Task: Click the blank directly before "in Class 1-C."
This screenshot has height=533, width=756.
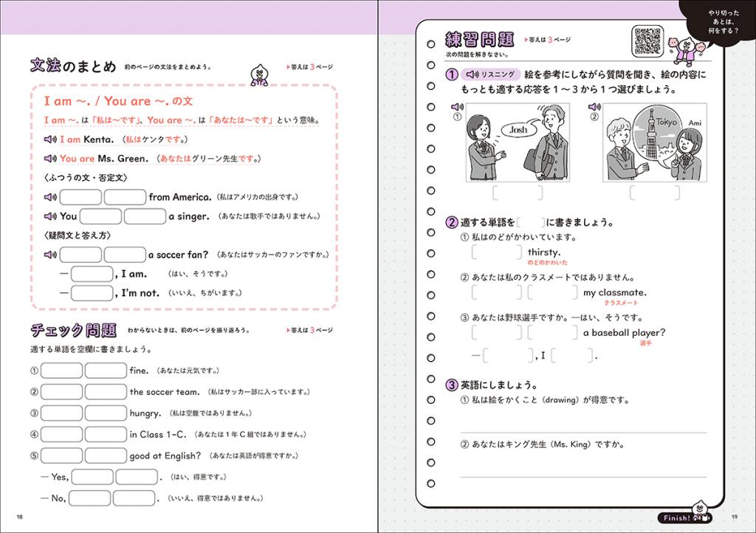Action: (x=106, y=434)
